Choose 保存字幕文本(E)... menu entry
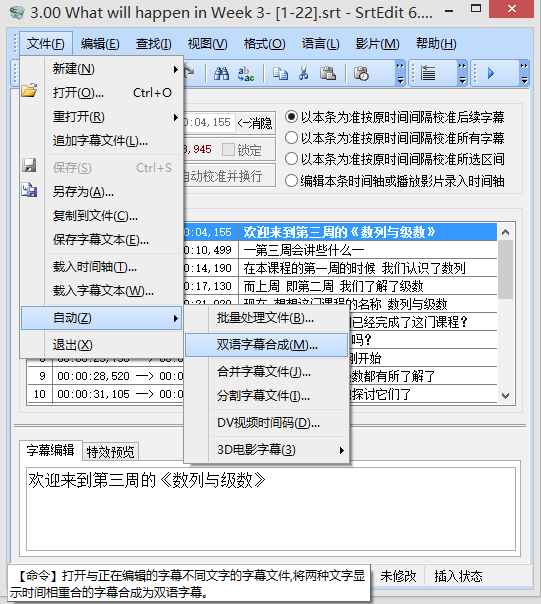 coord(102,240)
